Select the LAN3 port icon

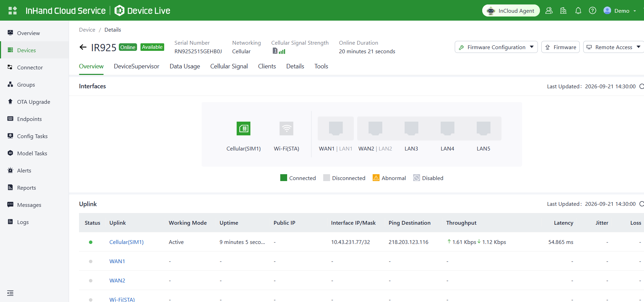[x=411, y=128]
